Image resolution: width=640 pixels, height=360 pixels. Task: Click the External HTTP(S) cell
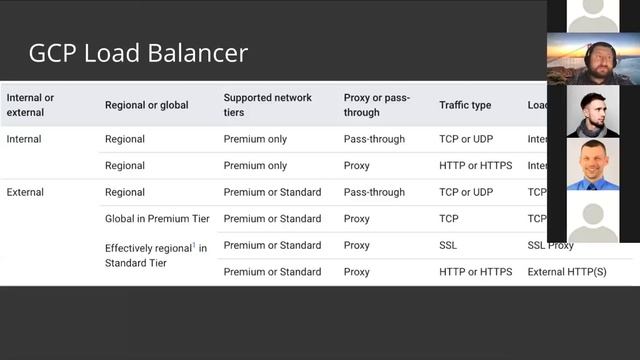click(x=567, y=272)
